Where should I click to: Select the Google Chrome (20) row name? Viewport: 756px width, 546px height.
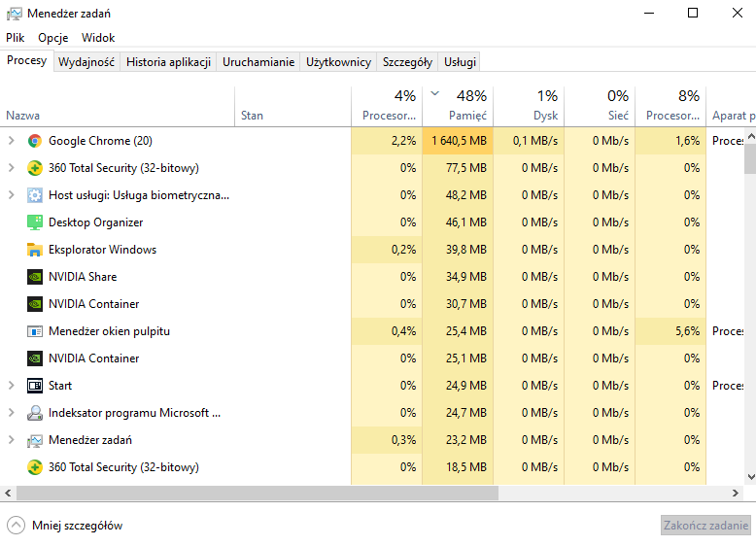coord(100,141)
